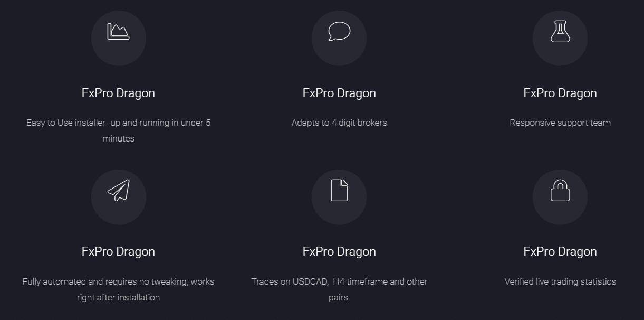The image size is (644, 320).
Task: Click the FxPro Dragon title above USDCAD trades text
Action: [339, 251]
